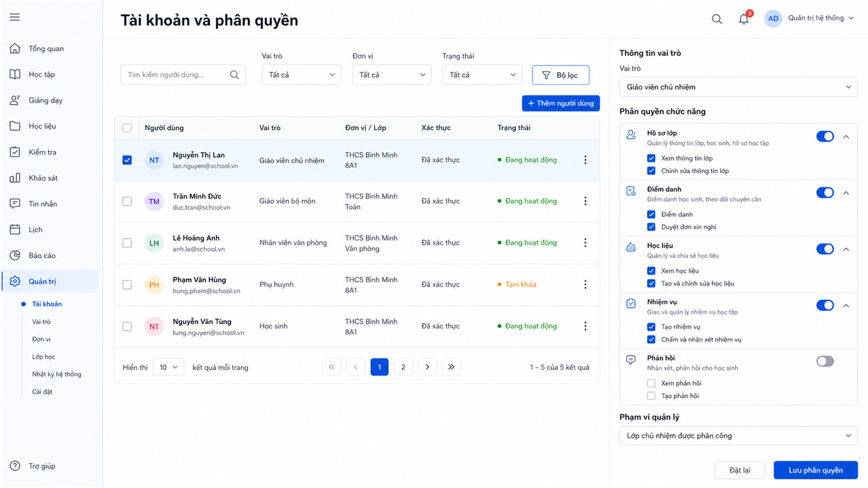Collapse the Hồ sơ lớp section chevron

pos(846,137)
